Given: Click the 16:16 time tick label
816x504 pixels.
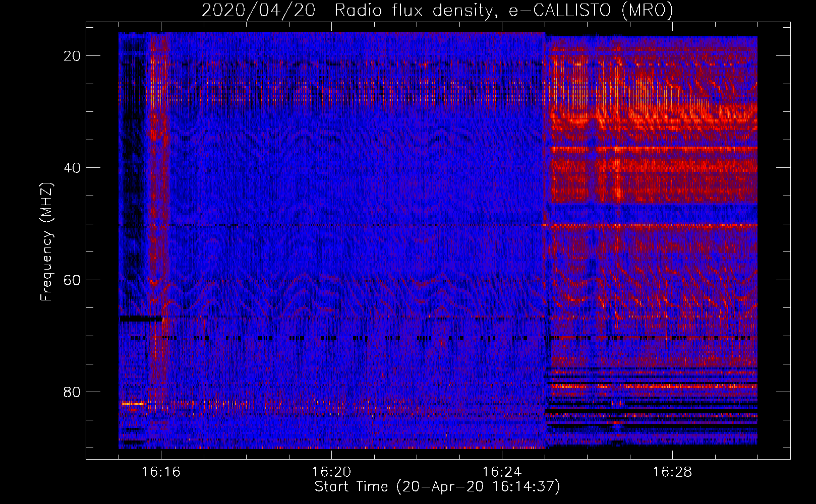Looking at the screenshot, I should point(161,472).
